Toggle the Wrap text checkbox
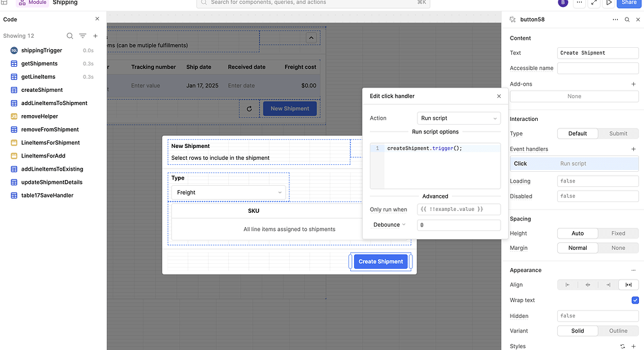Screen dimensions: 644x350 pyautogui.click(x=635, y=300)
